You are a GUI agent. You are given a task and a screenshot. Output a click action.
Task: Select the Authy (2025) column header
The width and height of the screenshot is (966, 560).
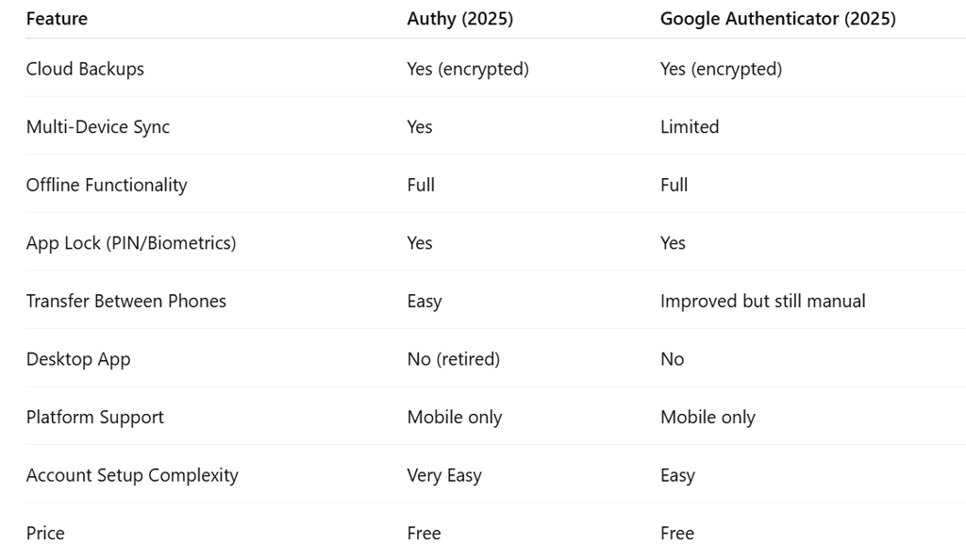(x=459, y=19)
